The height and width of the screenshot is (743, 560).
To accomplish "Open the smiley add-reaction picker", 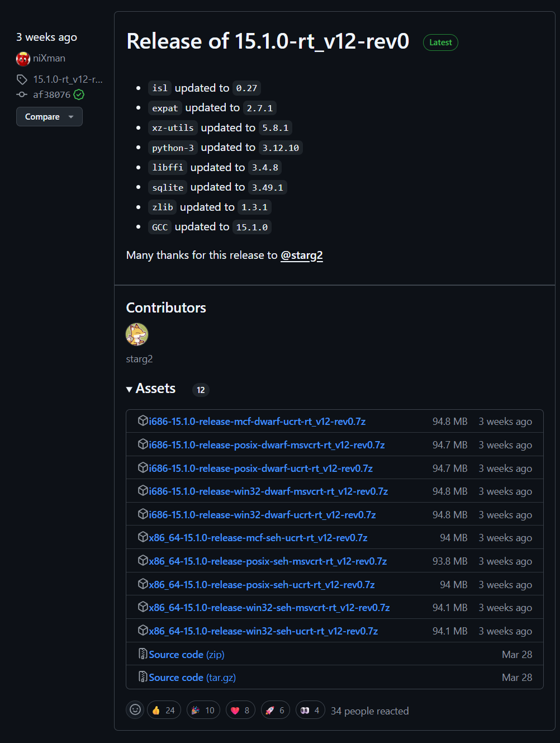I will (135, 710).
